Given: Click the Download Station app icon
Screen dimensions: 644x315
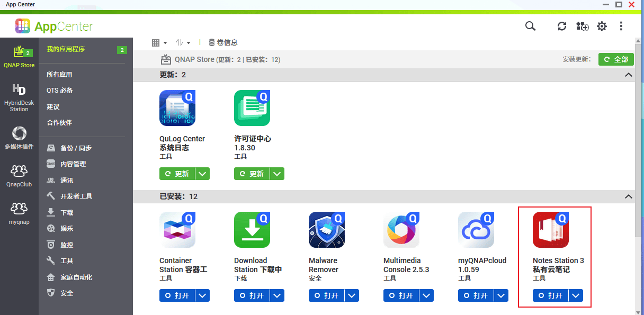Looking at the screenshot, I should (x=252, y=230).
